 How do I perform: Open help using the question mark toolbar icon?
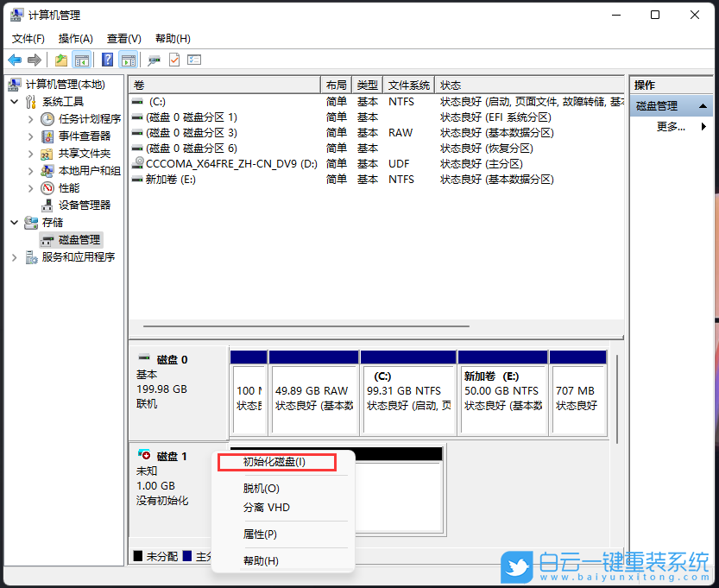coord(108,60)
